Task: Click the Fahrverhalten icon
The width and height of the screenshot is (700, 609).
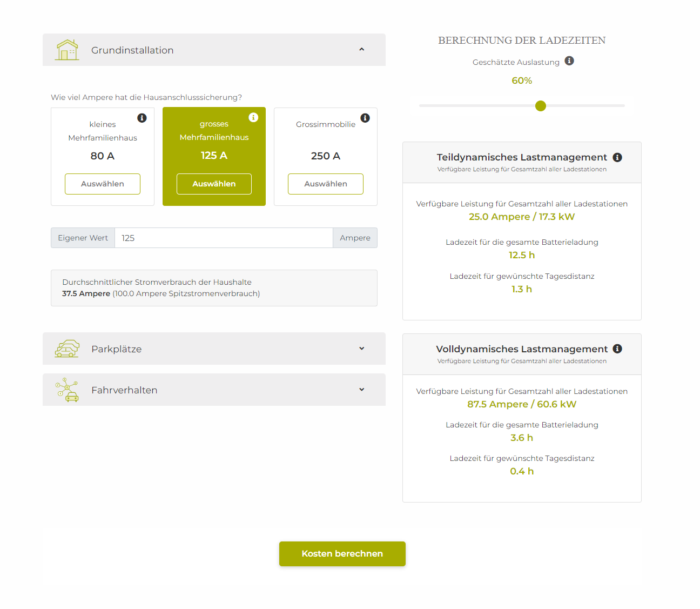Action: [x=66, y=390]
